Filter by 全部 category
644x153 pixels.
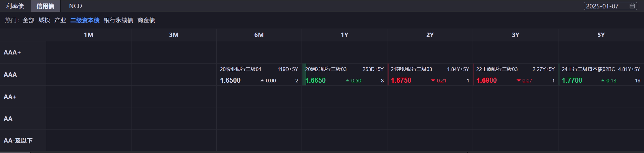[29, 20]
